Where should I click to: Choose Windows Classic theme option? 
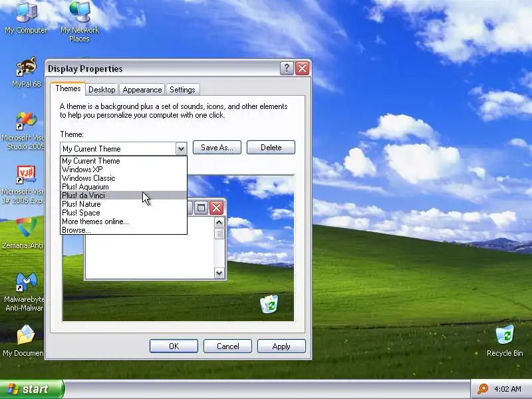[x=124, y=178]
